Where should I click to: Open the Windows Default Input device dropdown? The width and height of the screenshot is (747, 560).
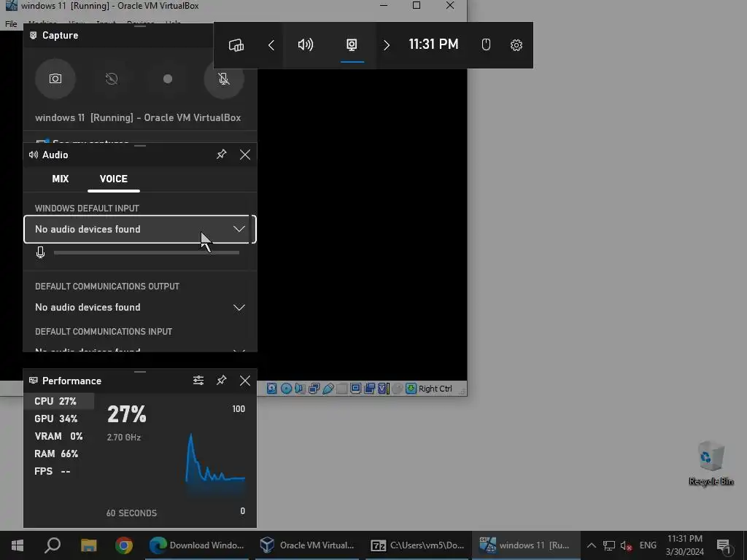140,230
